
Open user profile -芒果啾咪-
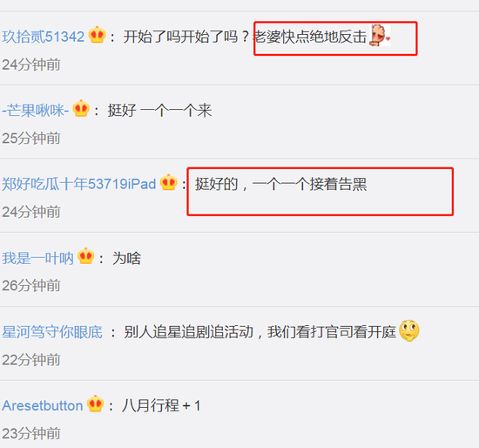(x=35, y=111)
